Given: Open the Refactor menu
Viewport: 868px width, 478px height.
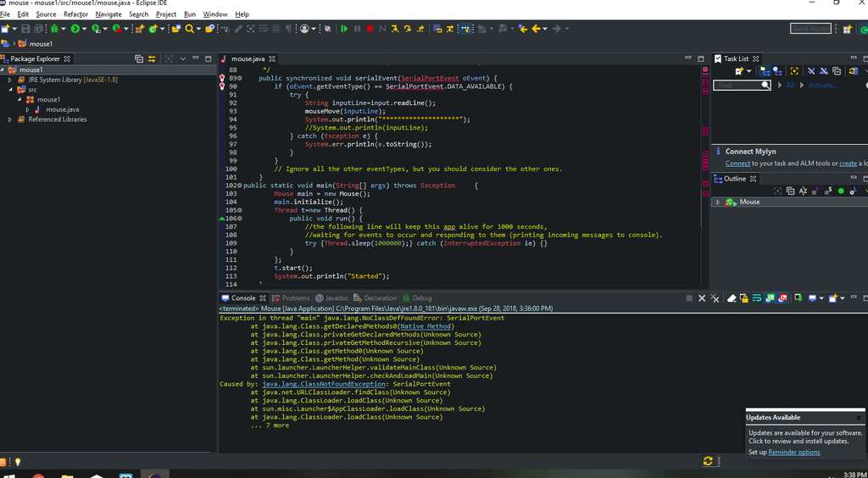Looking at the screenshot, I should click(x=75, y=14).
